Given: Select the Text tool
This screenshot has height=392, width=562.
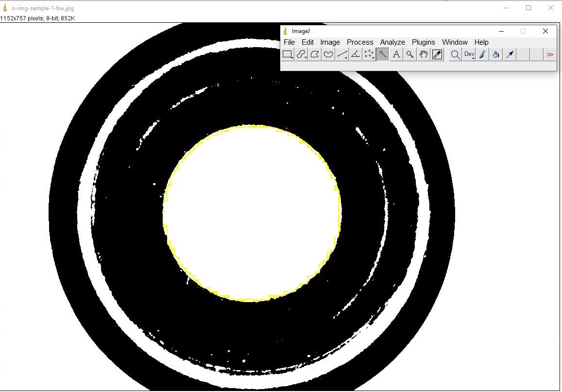Looking at the screenshot, I should 396,54.
